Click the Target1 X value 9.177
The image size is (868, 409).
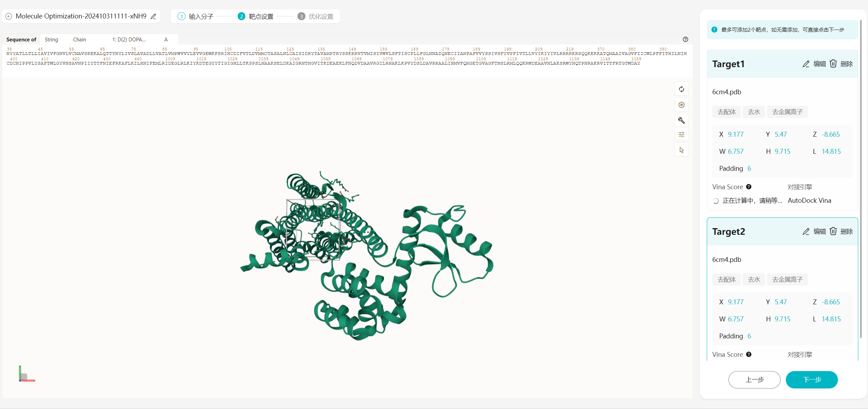click(x=736, y=134)
